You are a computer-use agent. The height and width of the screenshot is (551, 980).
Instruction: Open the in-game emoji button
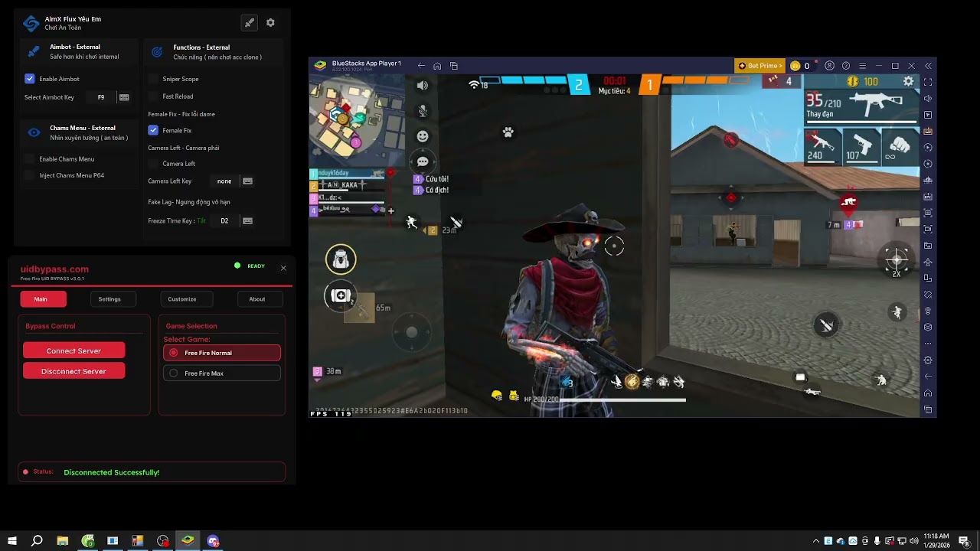[423, 136]
